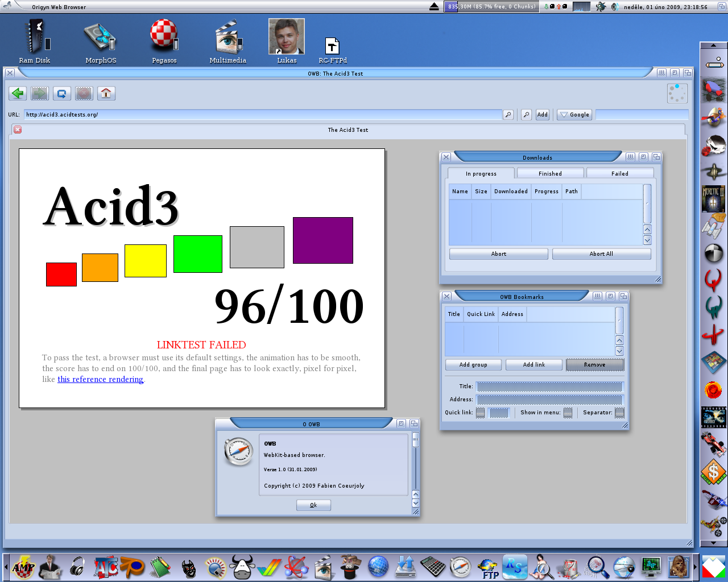Click the Bookmarks list scroll-down arrow
Viewport: 728px width, 582px height.
tap(619, 351)
